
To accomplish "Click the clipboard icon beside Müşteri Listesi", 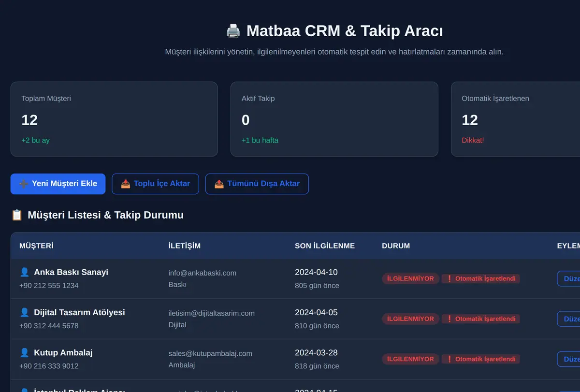I will click(17, 215).
